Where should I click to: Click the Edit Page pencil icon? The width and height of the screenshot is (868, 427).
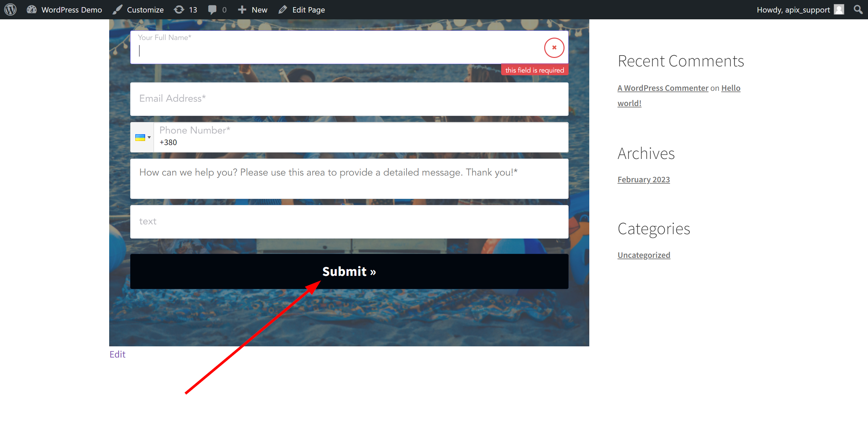(282, 9)
